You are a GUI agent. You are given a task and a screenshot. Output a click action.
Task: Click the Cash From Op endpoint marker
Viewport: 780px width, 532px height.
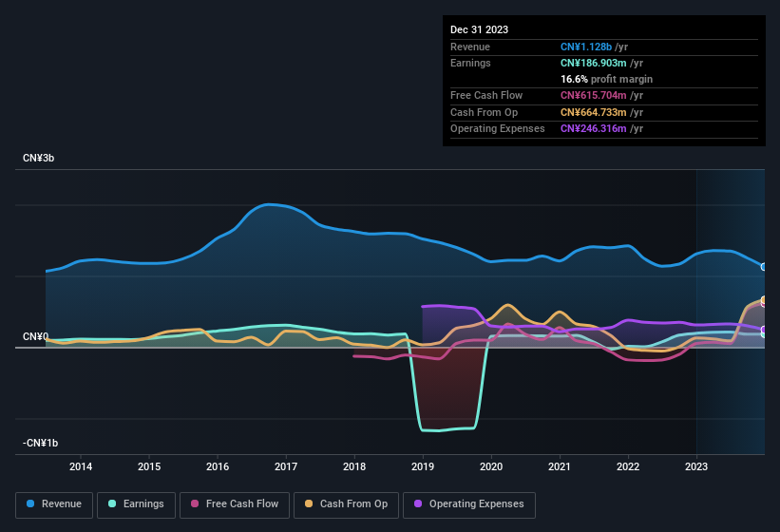(764, 301)
